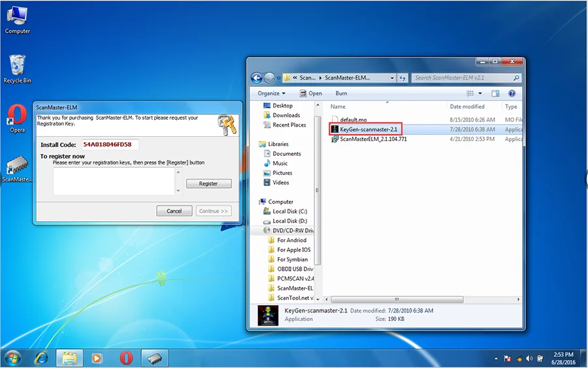Screen dimensions: 588x368
Task: Click the Register button
Action: [x=209, y=183]
